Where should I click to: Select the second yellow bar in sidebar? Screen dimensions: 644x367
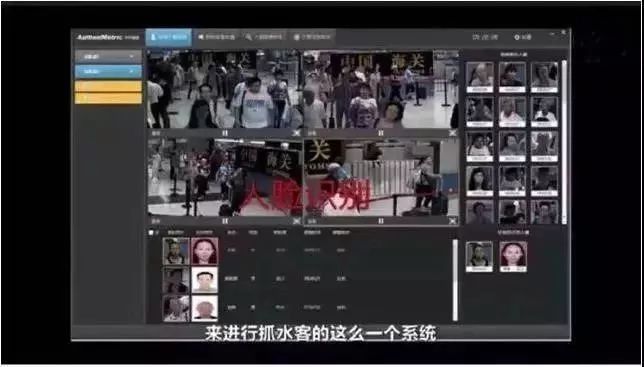pyautogui.click(x=108, y=98)
